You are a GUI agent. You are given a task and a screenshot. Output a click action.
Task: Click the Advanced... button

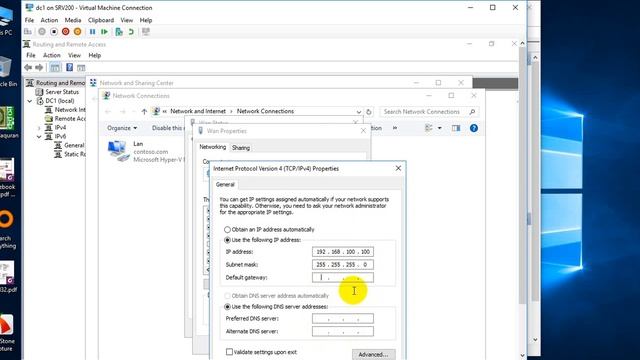tap(373, 354)
